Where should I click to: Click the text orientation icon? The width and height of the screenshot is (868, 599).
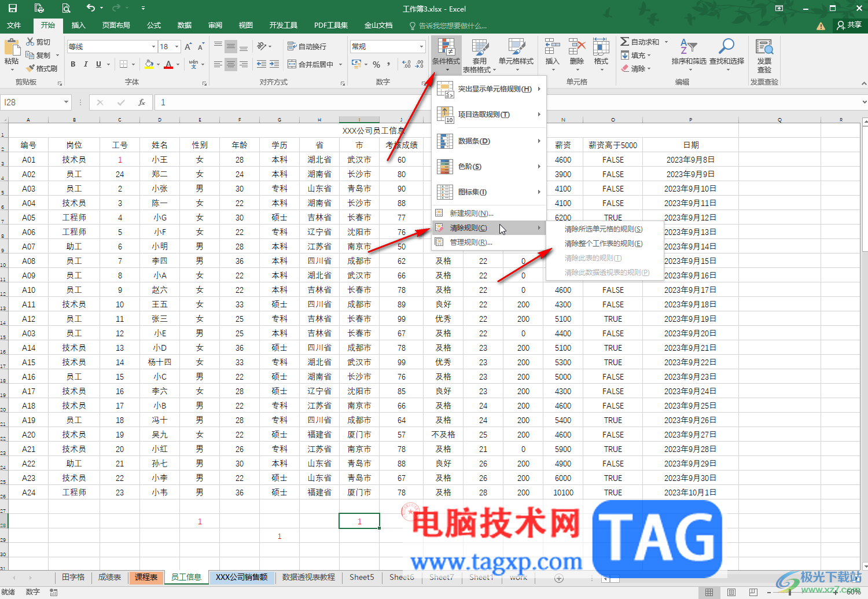point(262,46)
